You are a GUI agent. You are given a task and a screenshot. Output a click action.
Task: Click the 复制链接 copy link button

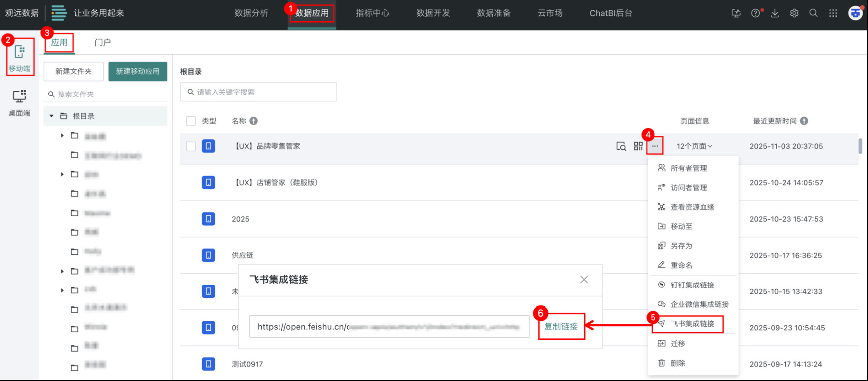pyautogui.click(x=561, y=327)
